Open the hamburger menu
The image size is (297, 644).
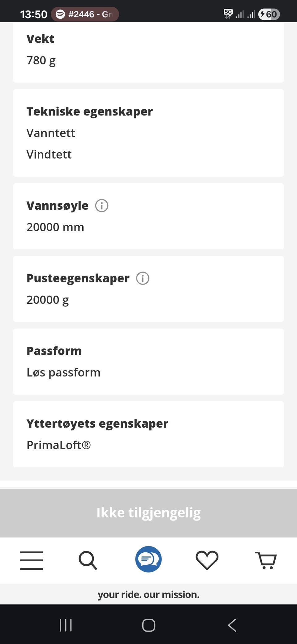click(x=32, y=560)
